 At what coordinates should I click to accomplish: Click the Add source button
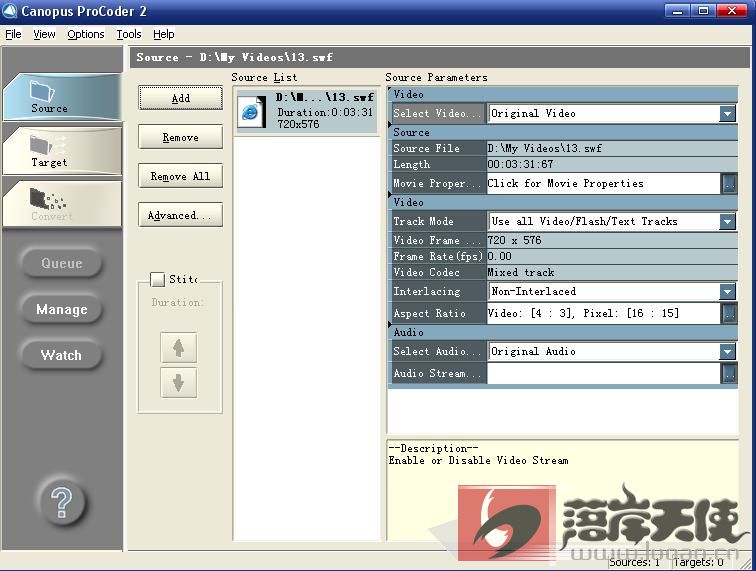[x=180, y=98]
